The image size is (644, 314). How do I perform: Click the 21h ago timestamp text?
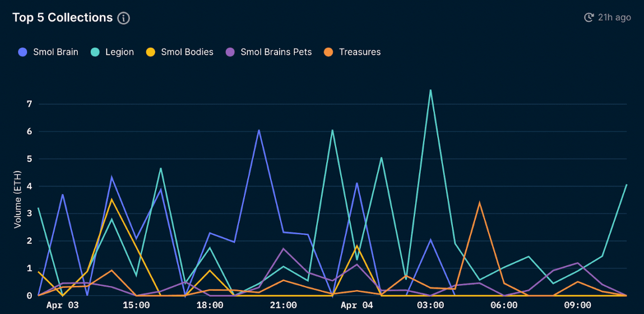tap(614, 18)
